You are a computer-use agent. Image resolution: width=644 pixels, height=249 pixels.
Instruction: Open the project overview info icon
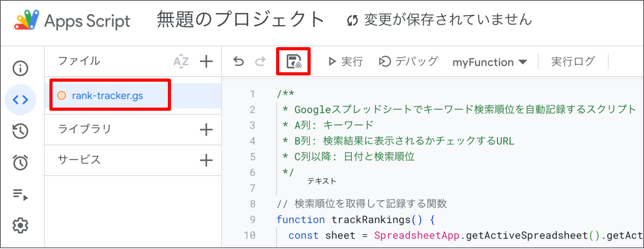21,68
